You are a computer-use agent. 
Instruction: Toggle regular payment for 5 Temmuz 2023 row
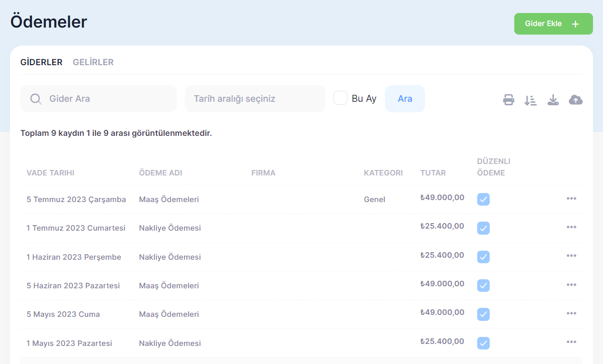point(483,200)
